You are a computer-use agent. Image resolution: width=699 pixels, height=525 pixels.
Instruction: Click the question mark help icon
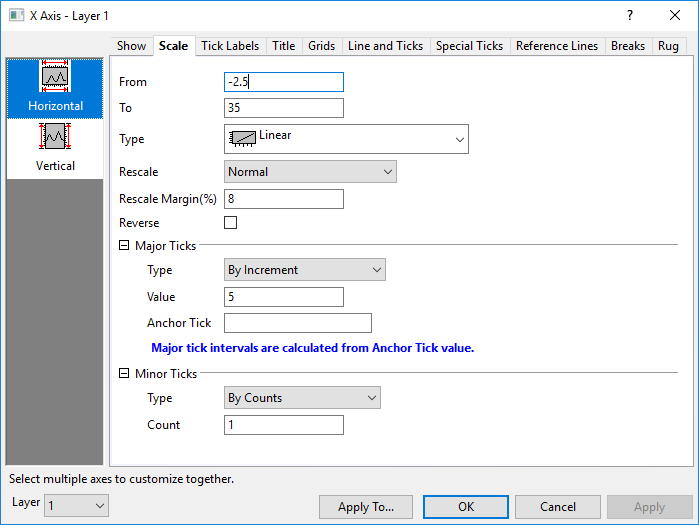coord(629,15)
